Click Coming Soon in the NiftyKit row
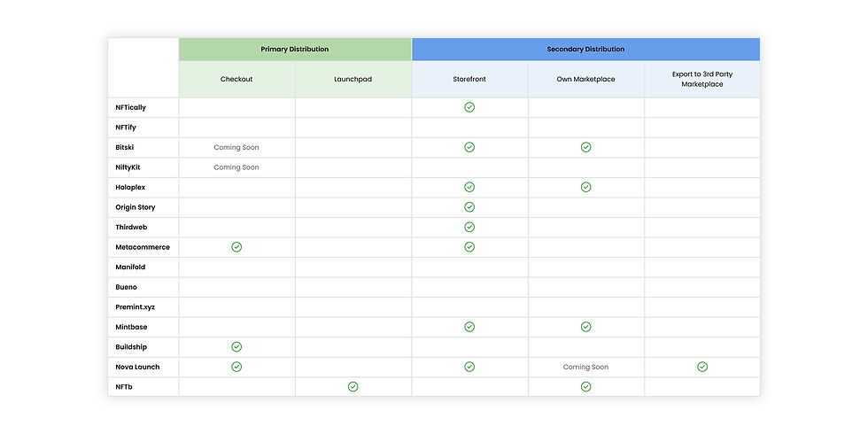 (x=236, y=167)
